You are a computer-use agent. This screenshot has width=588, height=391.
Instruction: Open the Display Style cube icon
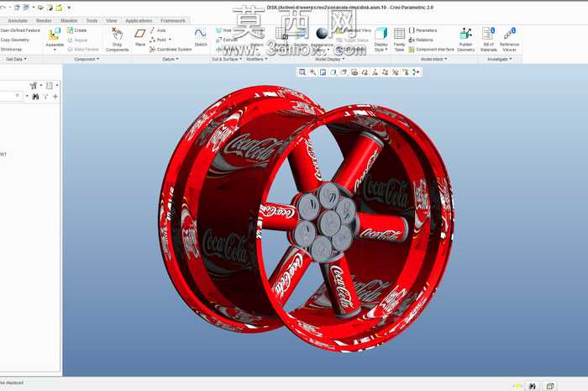pos(381,34)
